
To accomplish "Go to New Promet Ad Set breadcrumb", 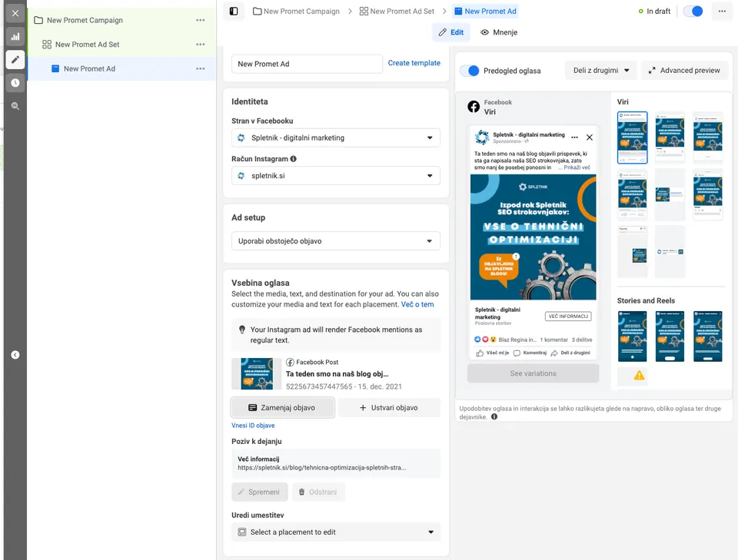I will pos(397,12).
